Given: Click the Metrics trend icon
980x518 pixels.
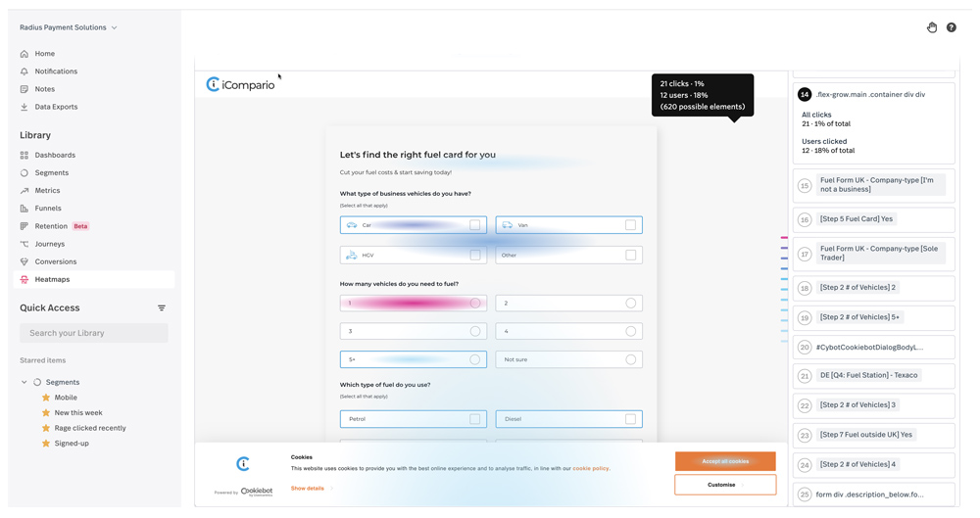Looking at the screenshot, I should pos(24,191).
